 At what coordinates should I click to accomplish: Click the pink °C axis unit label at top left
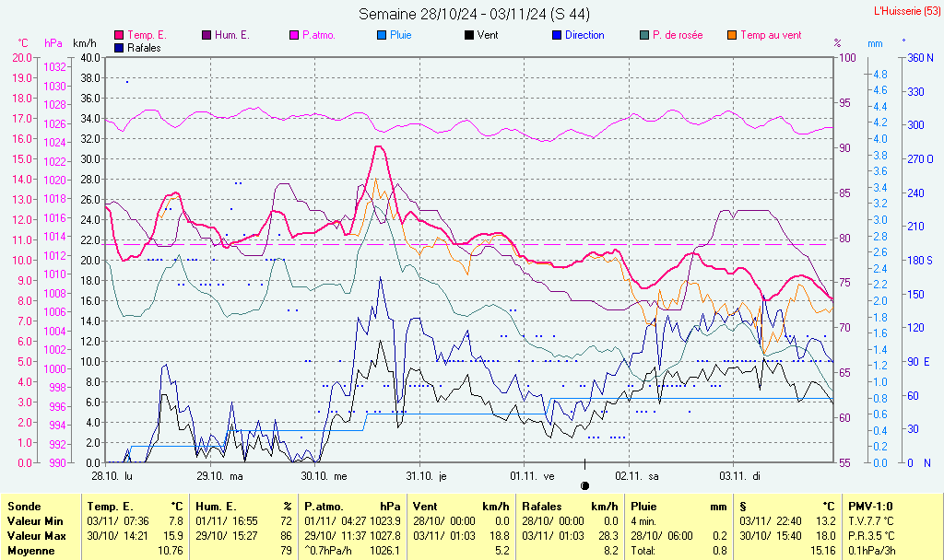click(x=22, y=43)
